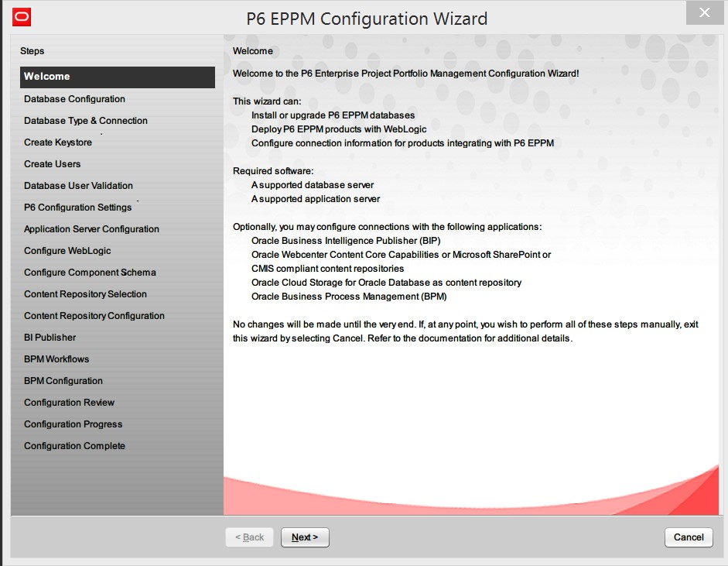This screenshot has height=566, width=728.
Task: Click the welcome greeting sentence
Action: coord(406,74)
